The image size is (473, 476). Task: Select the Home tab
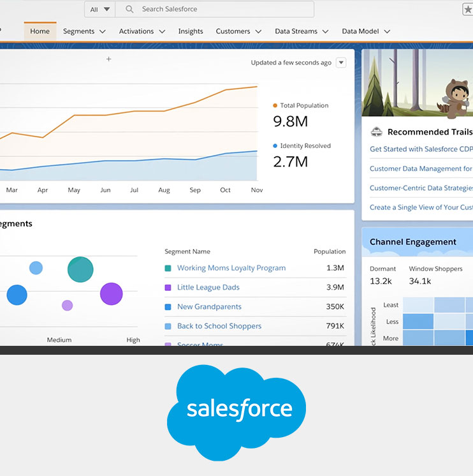pyautogui.click(x=40, y=31)
